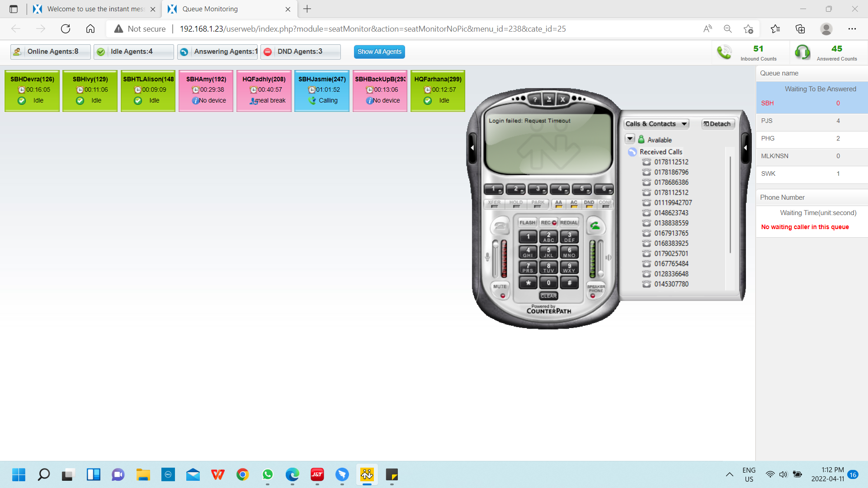Click the Detach button
Image resolution: width=868 pixels, height=488 pixels.
717,124
